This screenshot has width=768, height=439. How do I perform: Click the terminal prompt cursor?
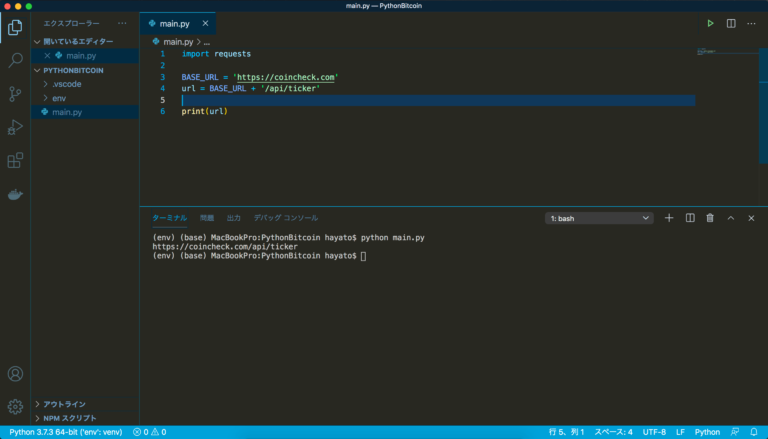[x=363, y=256]
